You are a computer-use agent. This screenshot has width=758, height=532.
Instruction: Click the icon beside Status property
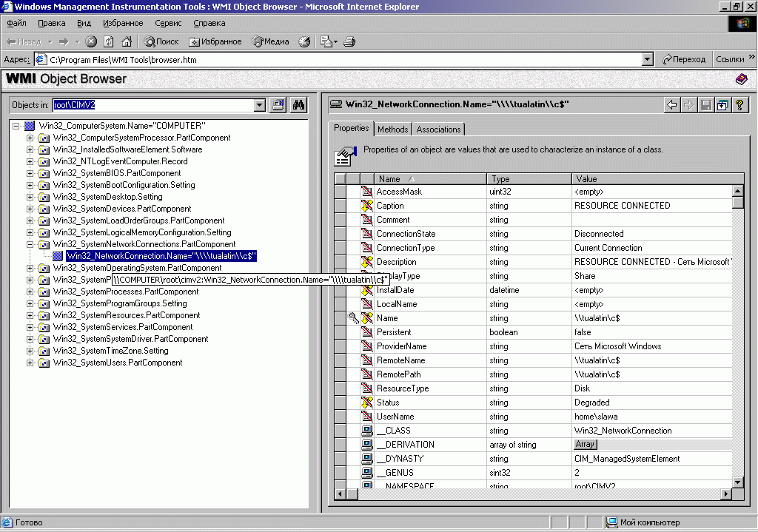[x=367, y=402]
